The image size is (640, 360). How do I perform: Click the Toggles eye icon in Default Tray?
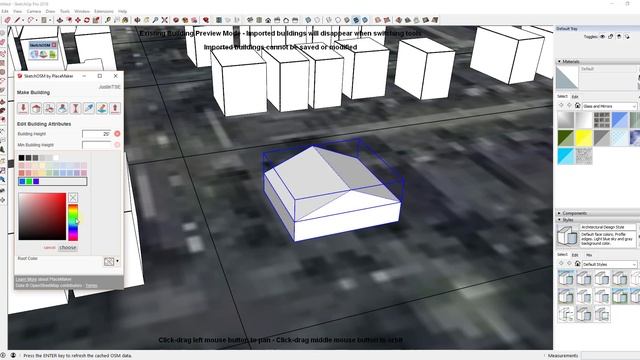point(602,37)
